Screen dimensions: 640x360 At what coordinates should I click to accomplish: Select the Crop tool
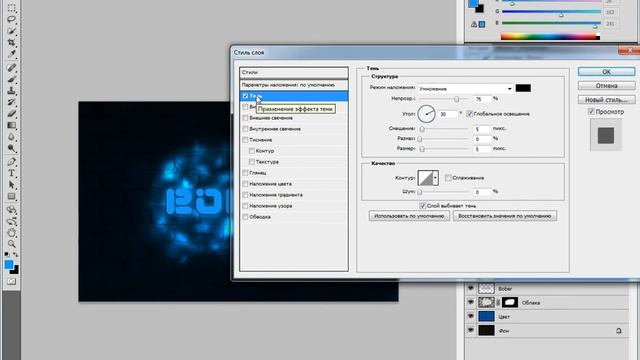coord(11,42)
